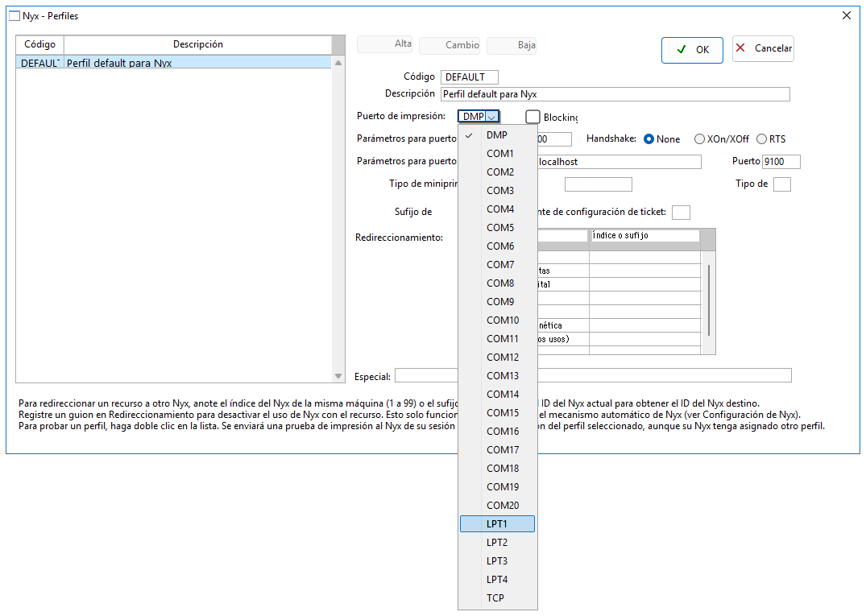Select the None handshake option
866x616 pixels.
pyautogui.click(x=649, y=139)
